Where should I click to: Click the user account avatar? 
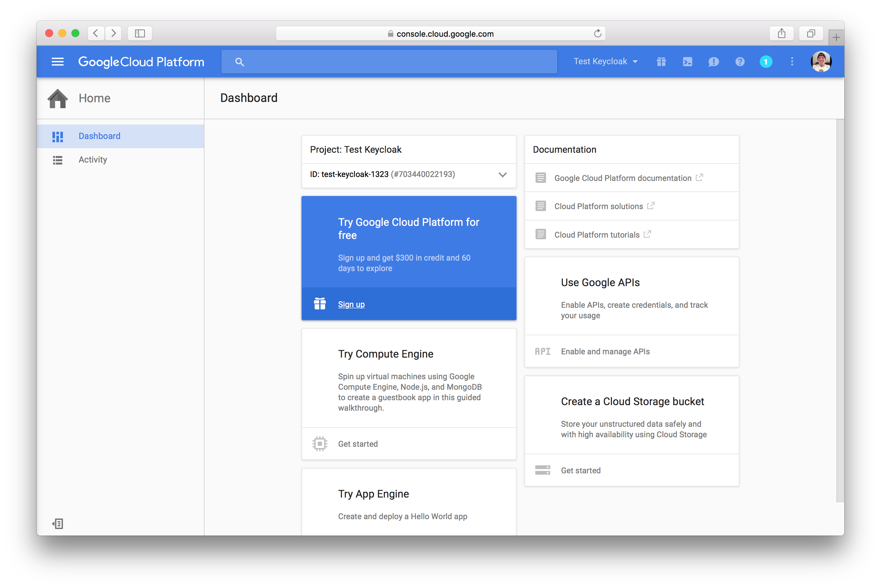821,62
